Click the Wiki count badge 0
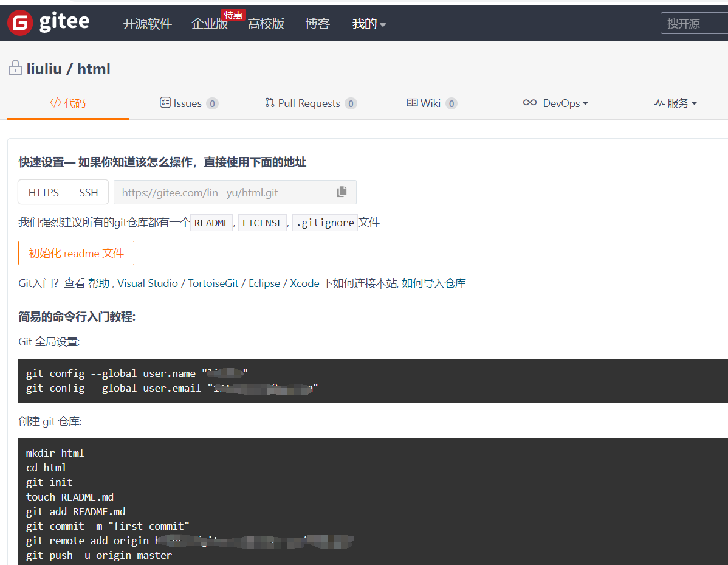The width and height of the screenshot is (728, 565). [452, 103]
